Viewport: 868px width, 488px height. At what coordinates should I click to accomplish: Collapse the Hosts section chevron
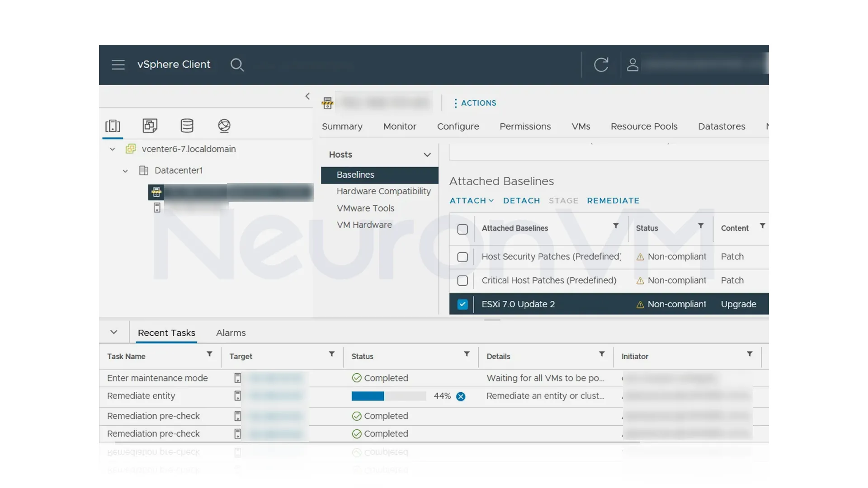tap(427, 155)
